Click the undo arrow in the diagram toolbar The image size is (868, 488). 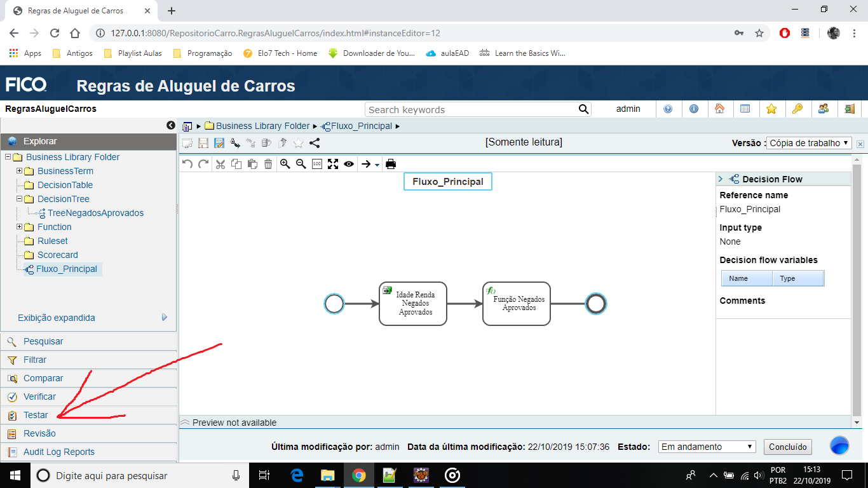click(186, 163)
